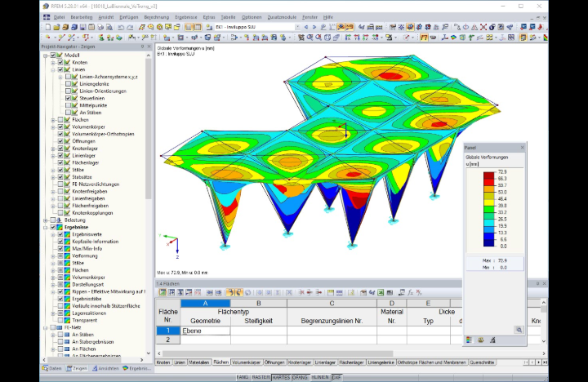Viewport: 588px width, 382px height.
Task: Open the Zusatzmodule menu
Action: pos(282,17)
